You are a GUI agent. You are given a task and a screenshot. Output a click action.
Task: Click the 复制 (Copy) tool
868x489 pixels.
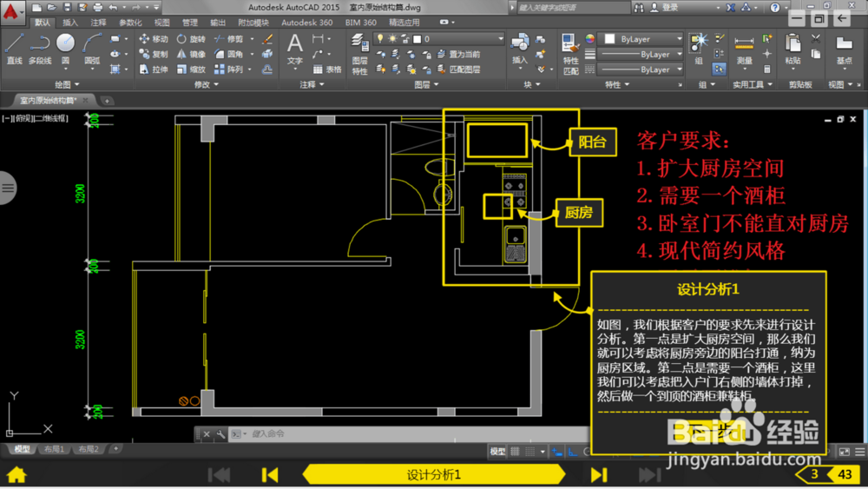[x=154, y=54]
